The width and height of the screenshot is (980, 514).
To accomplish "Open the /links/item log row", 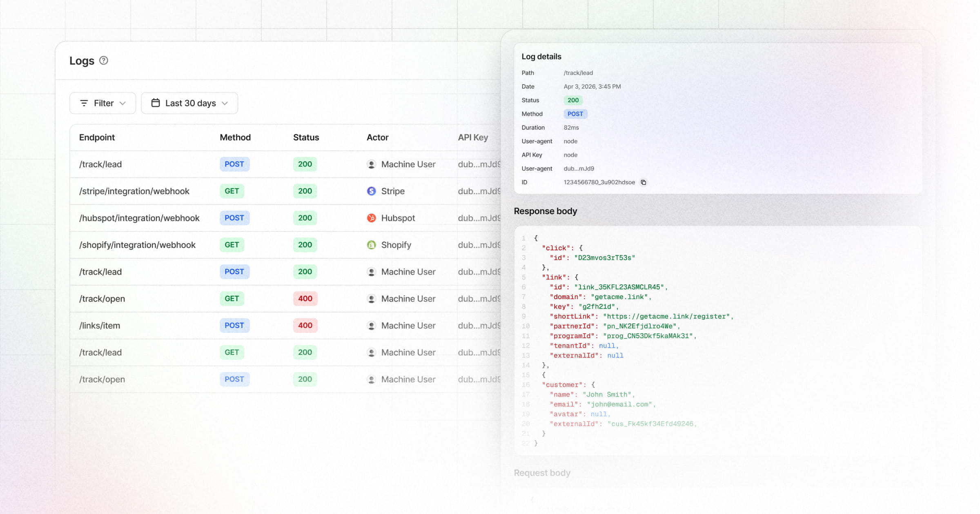I will [285, 326].
